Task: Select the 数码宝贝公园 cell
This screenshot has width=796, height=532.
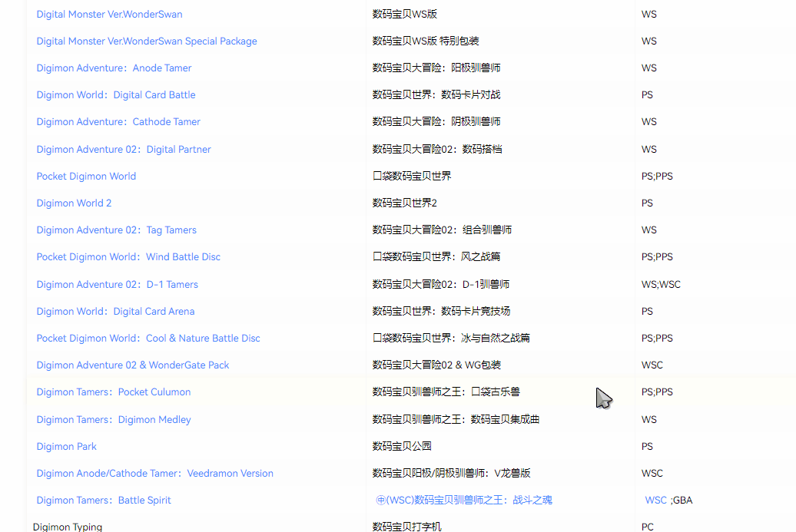Action: 402,446
